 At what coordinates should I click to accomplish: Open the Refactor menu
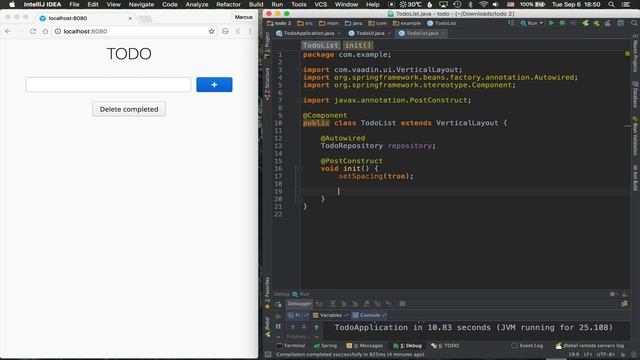[229, 4]
